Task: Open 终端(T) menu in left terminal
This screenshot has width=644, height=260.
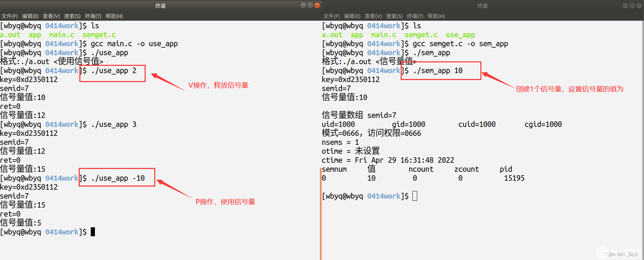Action: click(93, 16)
